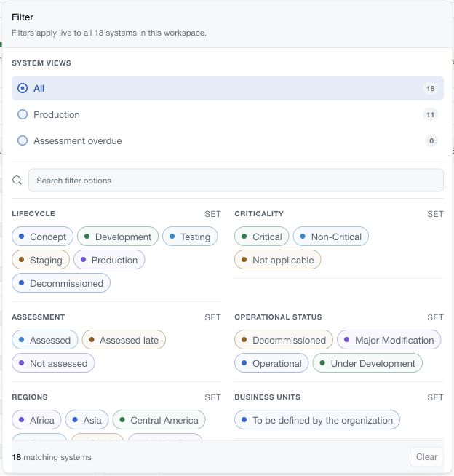Toggle To be defined by the organization chip
The image size is (454, 476).
pyautogui.click(x=317, y=420)
